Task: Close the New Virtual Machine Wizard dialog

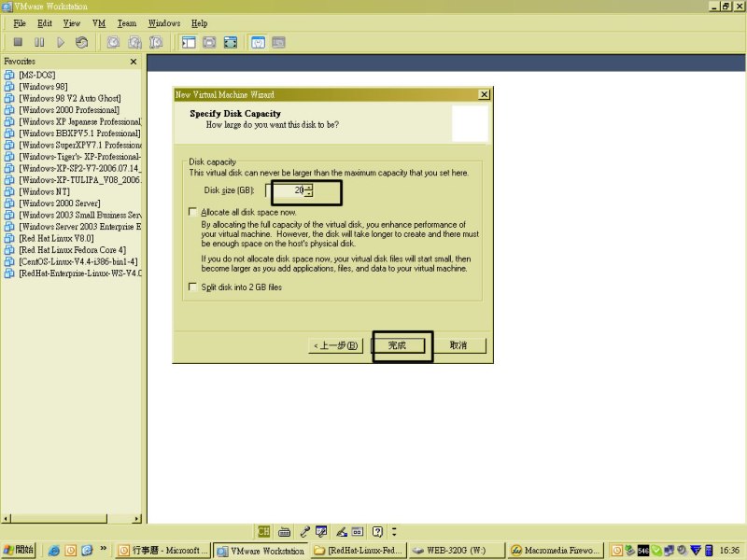Action: [x=484, y=94]
